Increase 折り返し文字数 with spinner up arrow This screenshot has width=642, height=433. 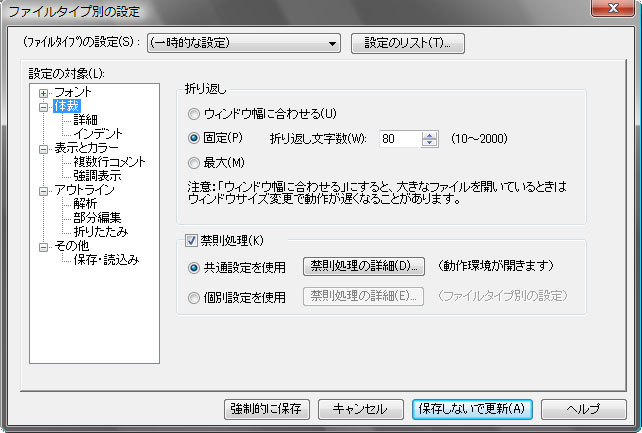click(x=430, y=135)
